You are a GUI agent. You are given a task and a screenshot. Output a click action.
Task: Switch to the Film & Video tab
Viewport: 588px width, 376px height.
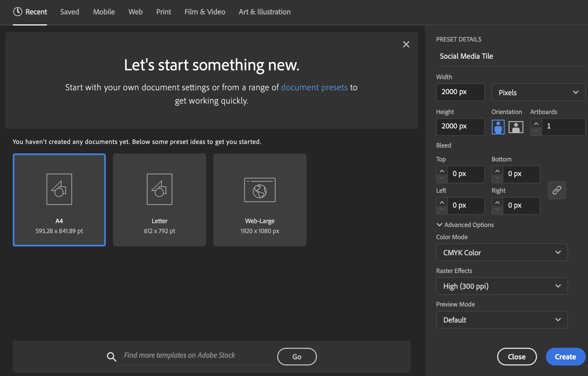pyautogui.click(x=205, y=12)
